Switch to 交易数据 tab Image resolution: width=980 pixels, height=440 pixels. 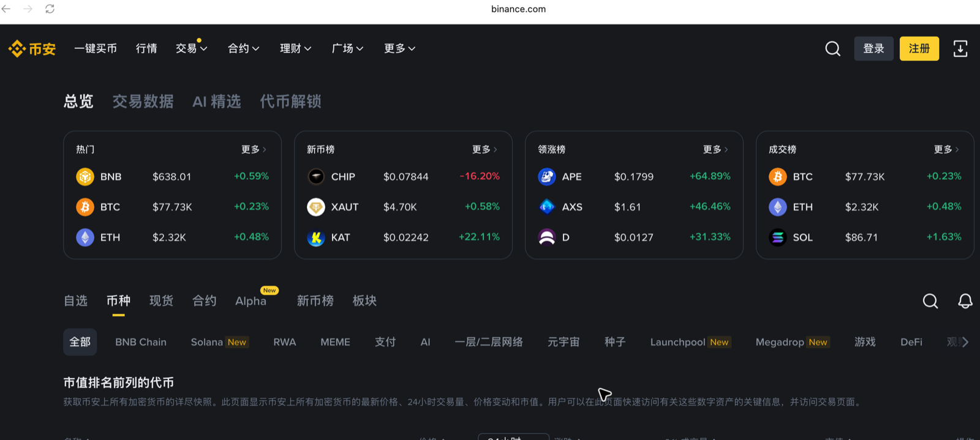tap(143, 102)
